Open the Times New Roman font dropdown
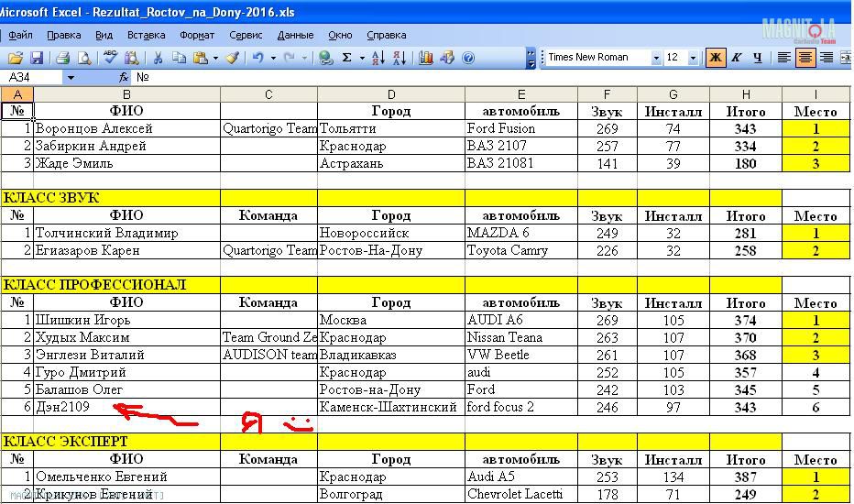This screenshot has width=854, height=504. point(656,58)
